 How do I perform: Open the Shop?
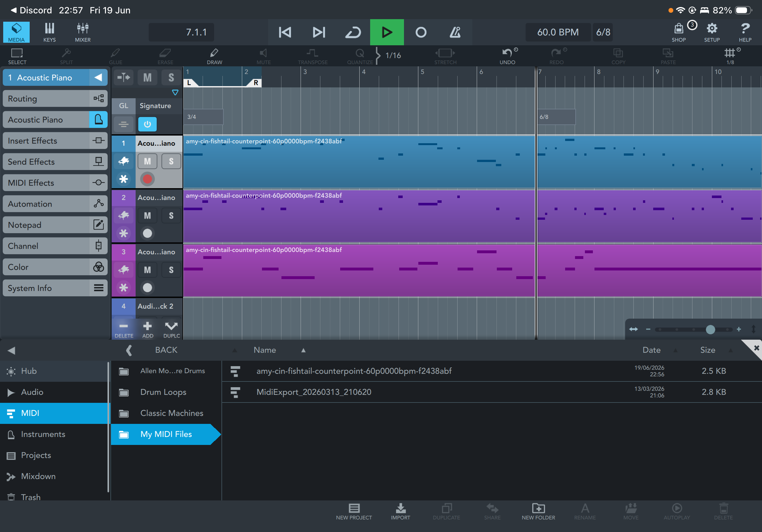click(x=679, y=32)
